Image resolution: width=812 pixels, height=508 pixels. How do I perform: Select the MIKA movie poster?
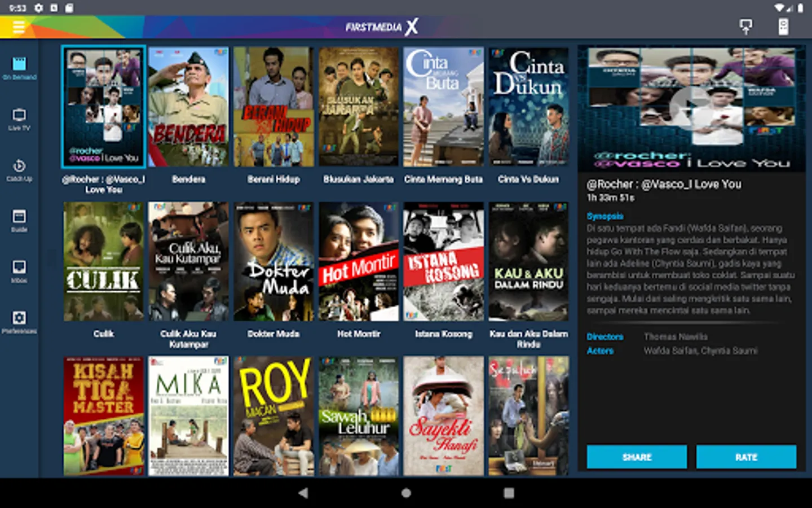pos(188,416)
